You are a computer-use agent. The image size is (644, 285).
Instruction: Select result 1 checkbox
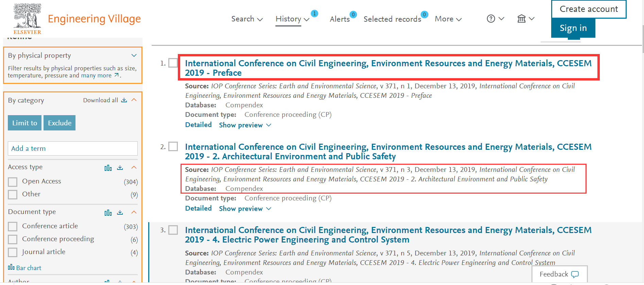(x=173, y=63)
